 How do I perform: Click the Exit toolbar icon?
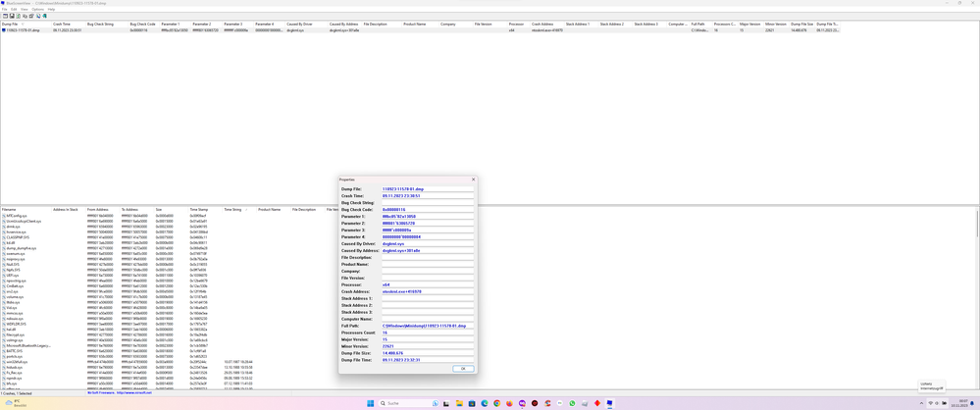[x=44, y=16]
